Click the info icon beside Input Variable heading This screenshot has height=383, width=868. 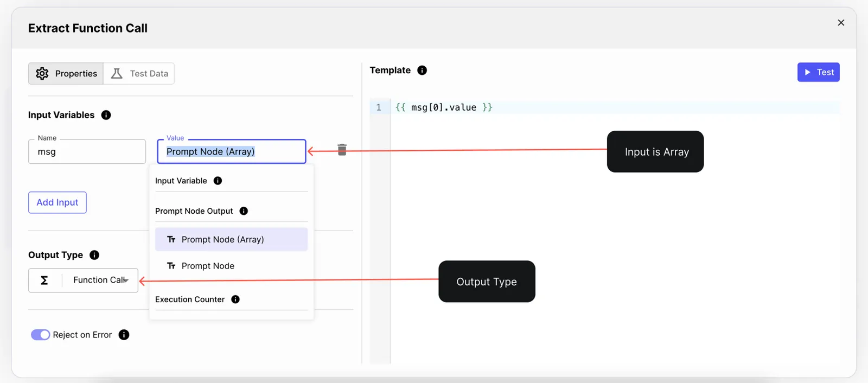pos(218,181)
